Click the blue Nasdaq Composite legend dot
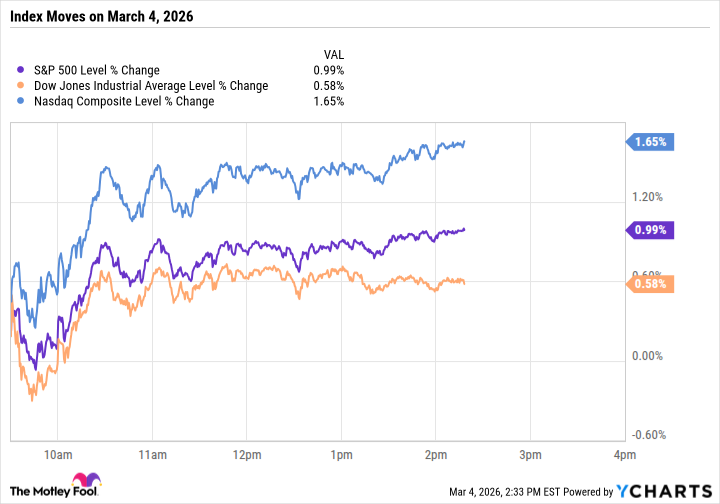Screen dimensions: 720x504 click(x=23, y=101)
